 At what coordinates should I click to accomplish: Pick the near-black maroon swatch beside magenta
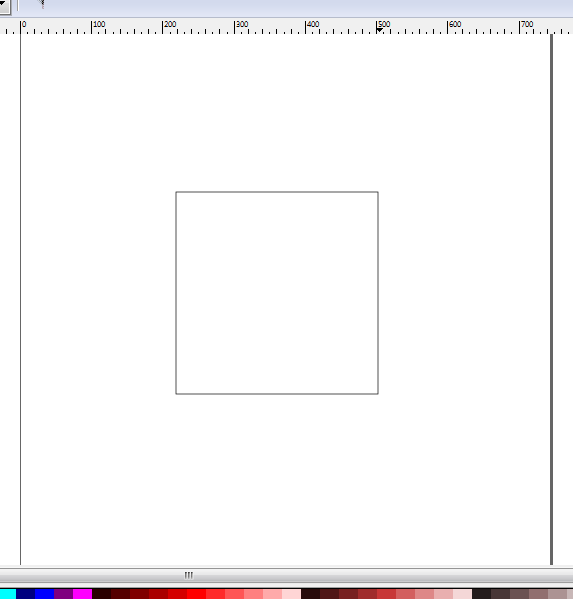pos(102,594)
